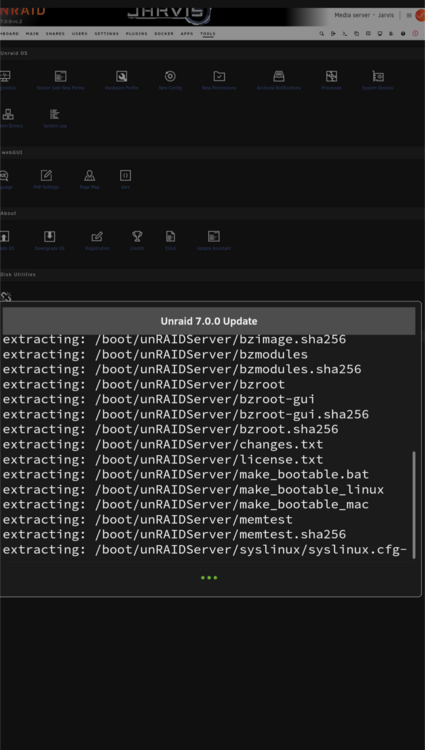Open the Shares tab

click(x=55, y=33)
